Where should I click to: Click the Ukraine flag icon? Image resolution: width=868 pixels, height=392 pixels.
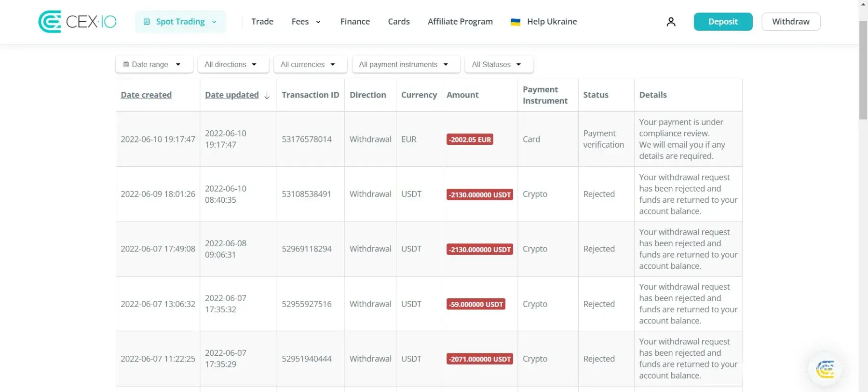pyautogui.click(x=515, y=22)
